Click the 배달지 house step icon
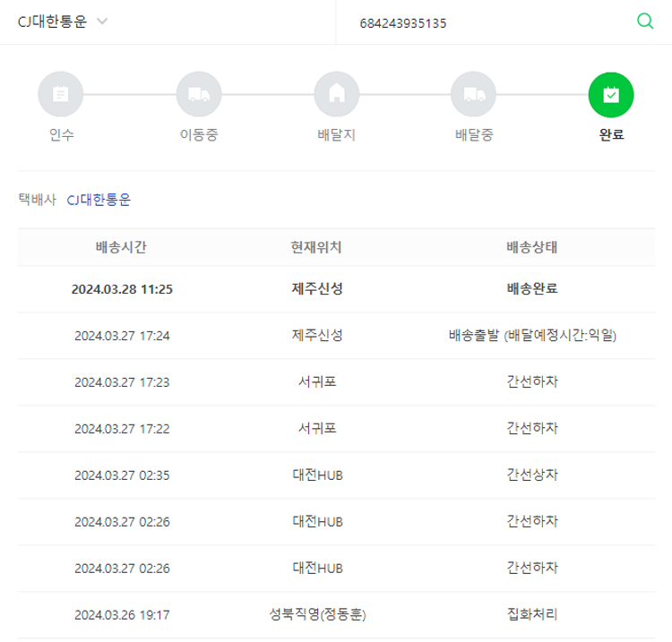The height and width of the screenshot is (642, 672). click(x=336, y=94)
